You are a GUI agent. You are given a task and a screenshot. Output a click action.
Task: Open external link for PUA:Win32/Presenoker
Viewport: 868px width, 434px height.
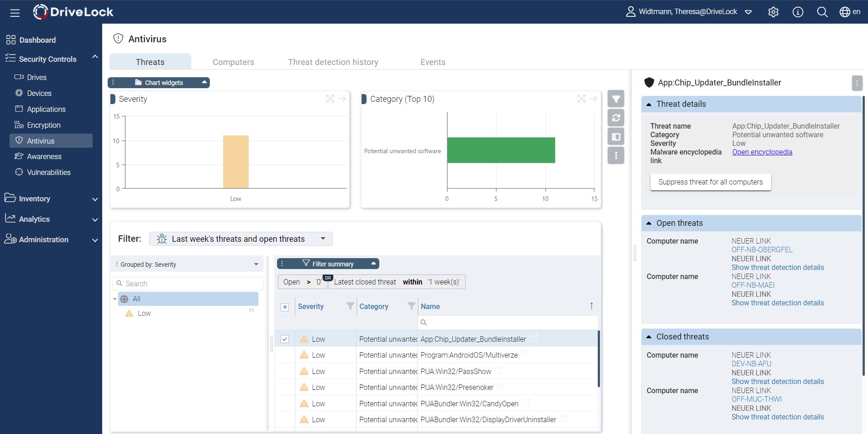(x=501, y=386)
